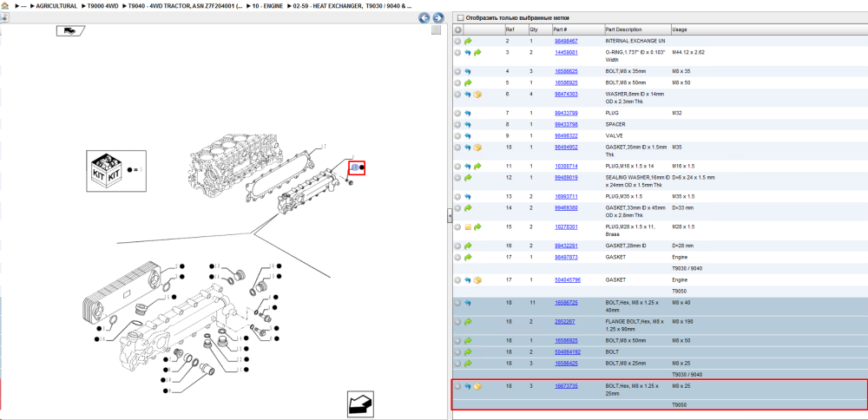The height and width of the screenshot is (420, 868).
Task: Click blue arrow icon for part 16586725
Action: click(468, 303)
